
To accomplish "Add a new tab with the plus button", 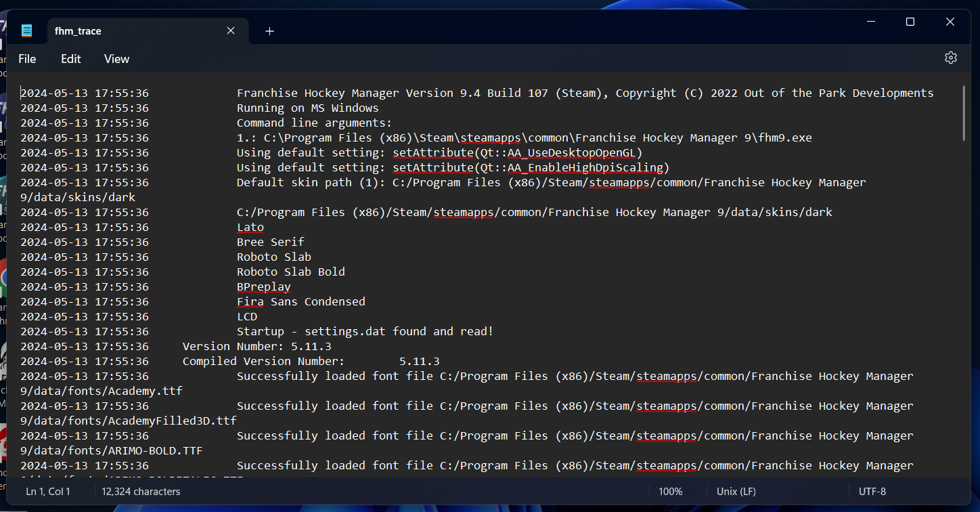I will (269, 31).
